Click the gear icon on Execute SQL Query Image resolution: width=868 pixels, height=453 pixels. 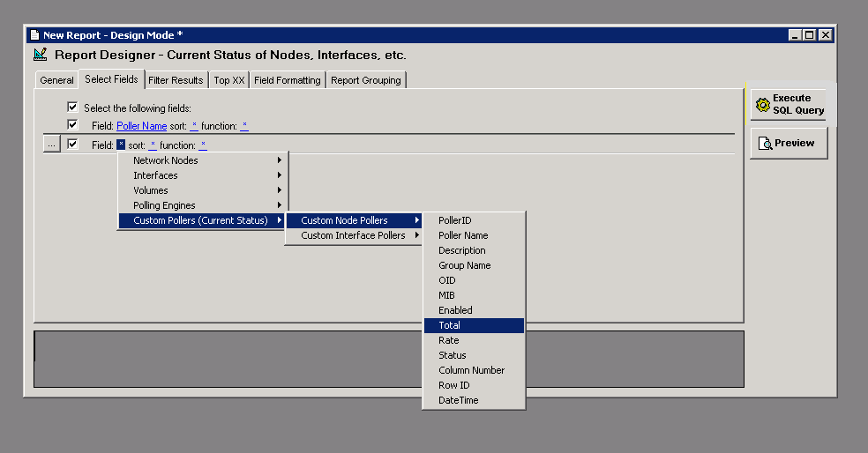click(x=763, y=105)
